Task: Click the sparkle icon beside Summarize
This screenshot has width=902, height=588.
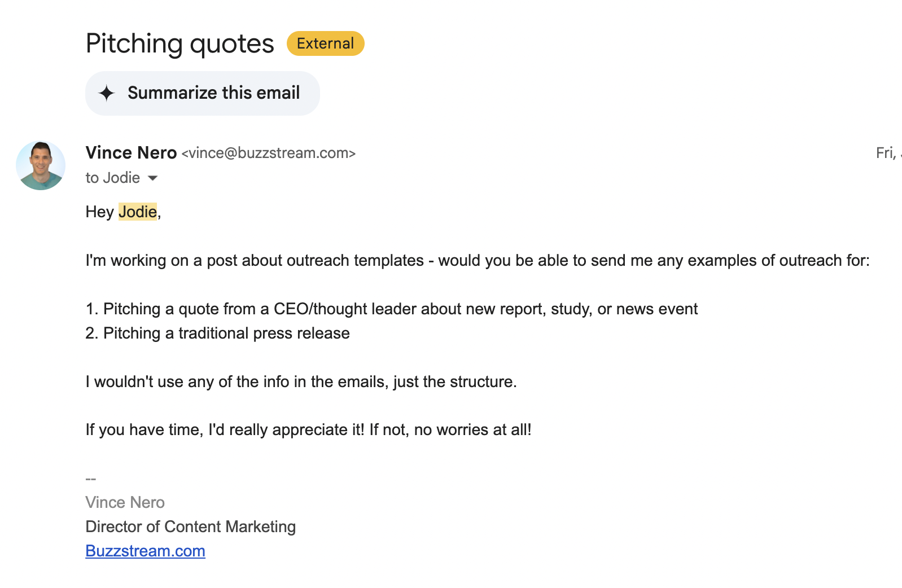Action: point(107,93)
